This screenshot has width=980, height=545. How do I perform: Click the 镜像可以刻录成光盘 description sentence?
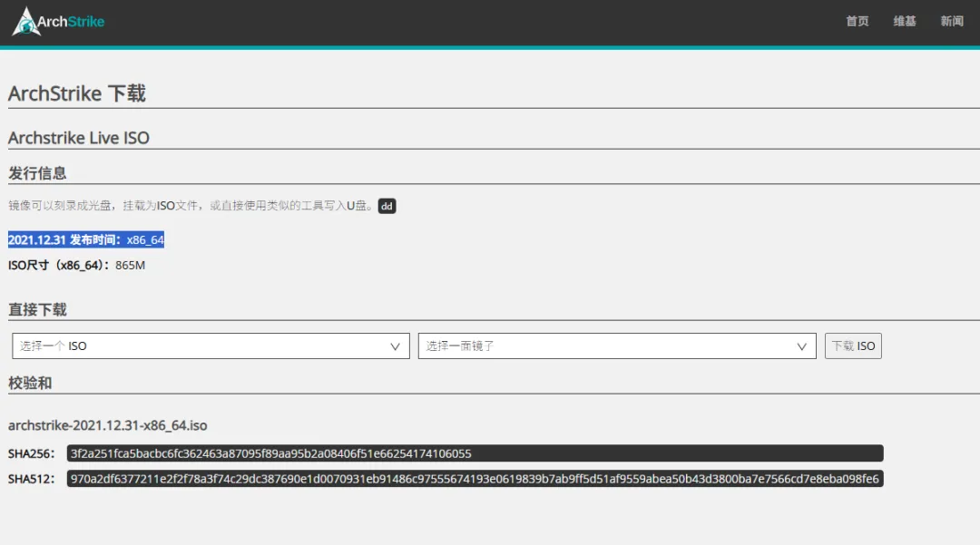[191, 205]
